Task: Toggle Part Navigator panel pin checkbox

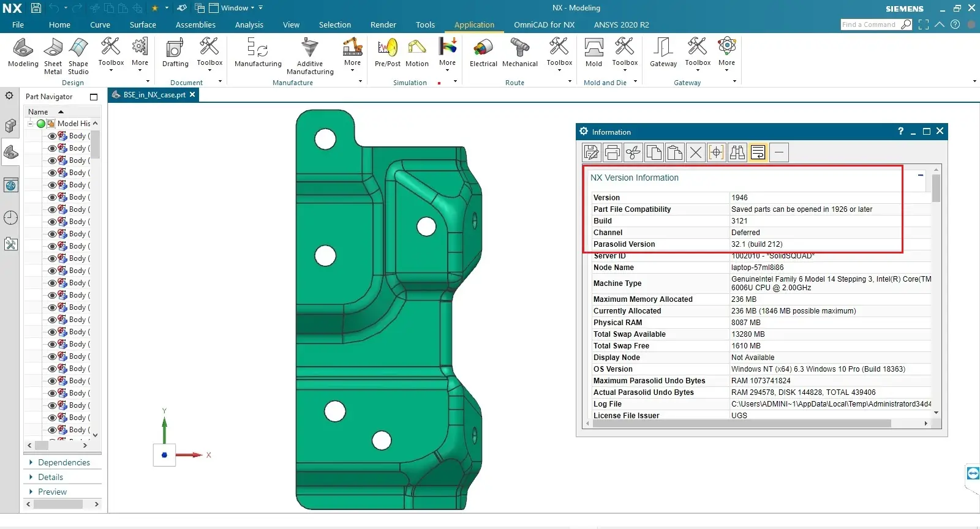Action: (x=94, y=97)
